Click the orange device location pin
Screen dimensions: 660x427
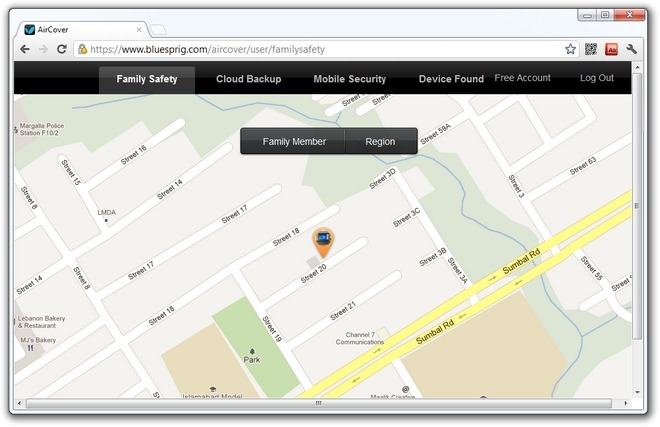(x=323, y=243)
